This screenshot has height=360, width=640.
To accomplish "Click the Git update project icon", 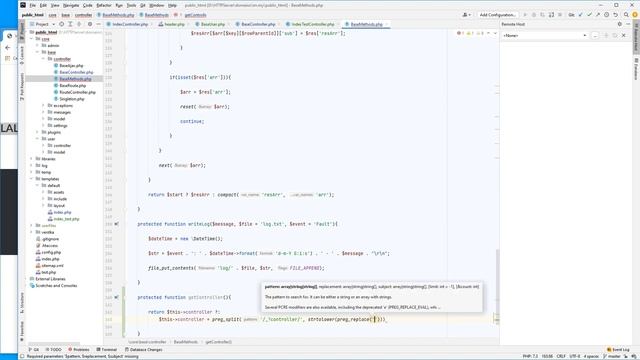I will coord(580,15).
